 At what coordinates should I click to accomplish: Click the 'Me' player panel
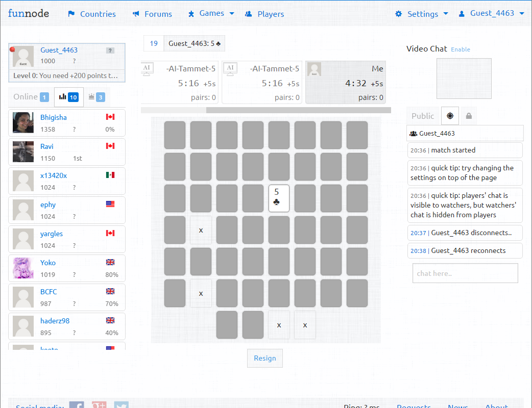346,82
